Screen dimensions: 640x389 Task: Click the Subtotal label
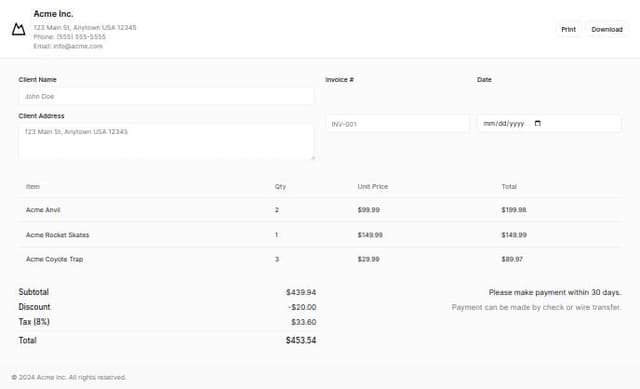[x=33, y=292]
